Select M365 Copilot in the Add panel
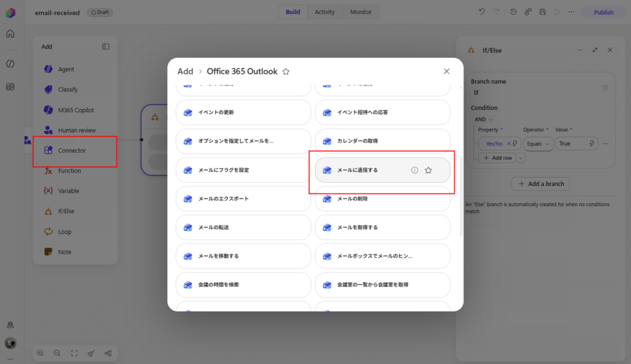631x364 pixels. [75, 110]
